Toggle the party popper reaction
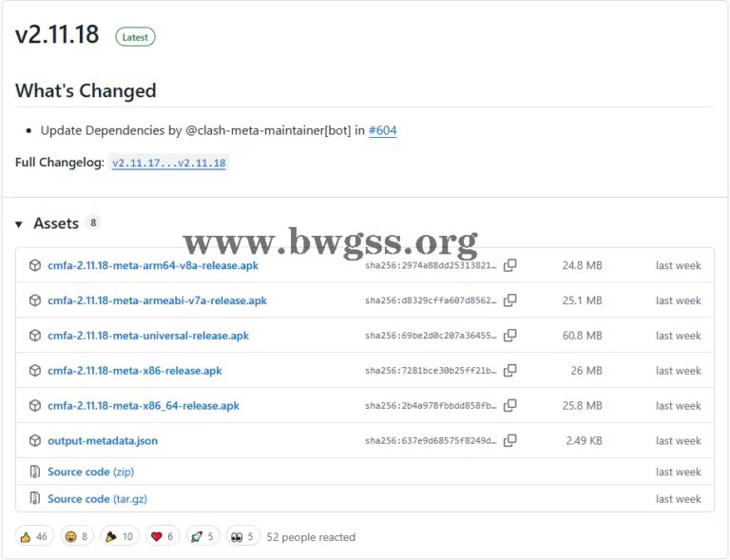730x560 pixels. point(120,537)
